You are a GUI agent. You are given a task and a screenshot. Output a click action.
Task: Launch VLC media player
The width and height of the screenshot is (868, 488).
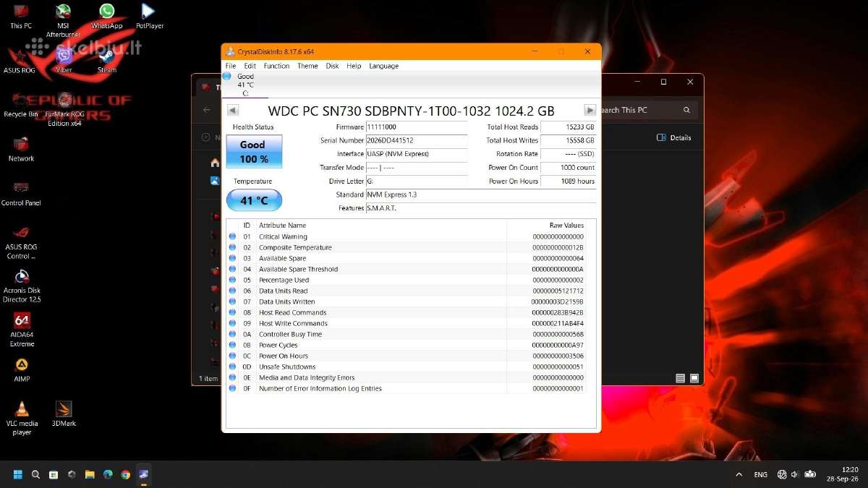tap(22, 419)
